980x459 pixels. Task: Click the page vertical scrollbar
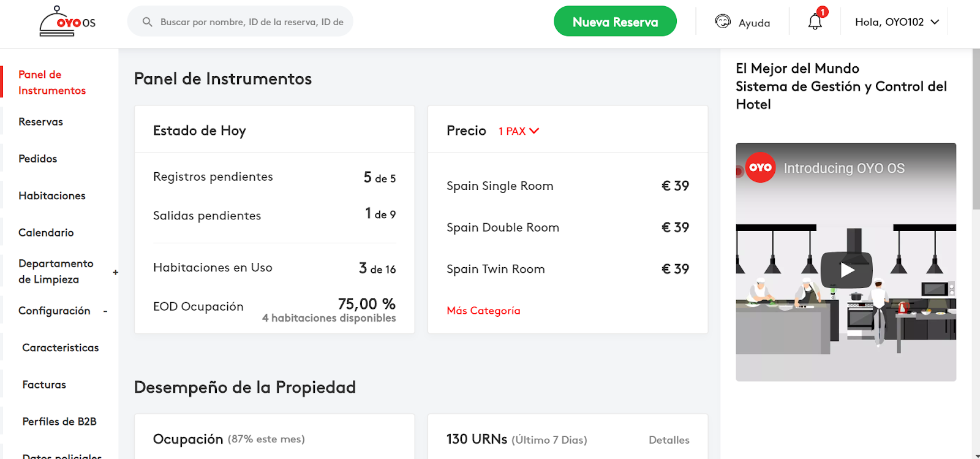tap(976, 130)
